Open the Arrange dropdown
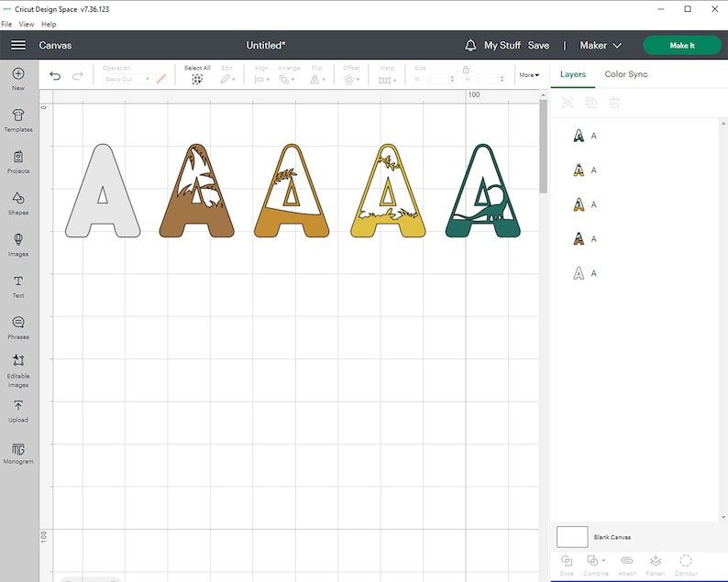The height and width of the screenshot is (582, 728). (287, 80)
